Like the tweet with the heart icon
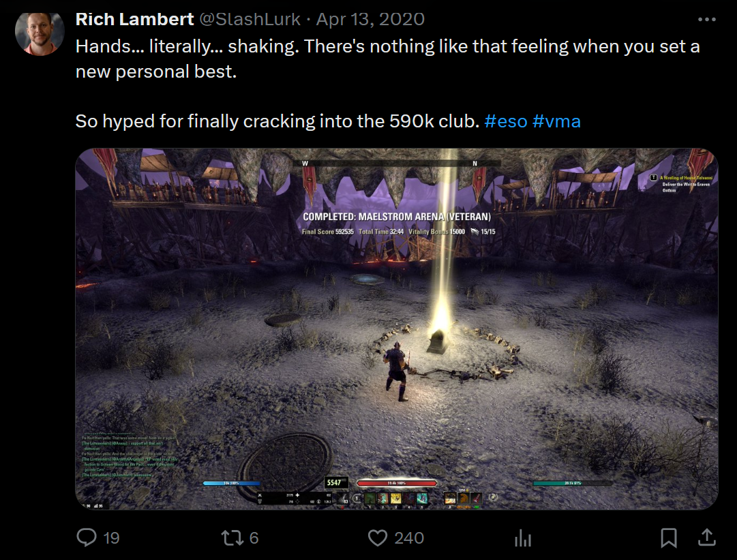The image size is (737, 560). tap(378, 538)
